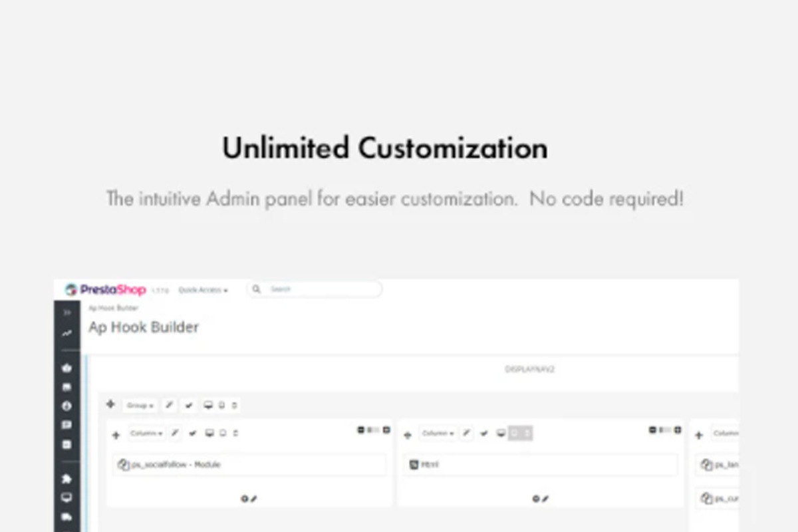
Task: Expand the Group dropdown
Action: click(140, 405)
